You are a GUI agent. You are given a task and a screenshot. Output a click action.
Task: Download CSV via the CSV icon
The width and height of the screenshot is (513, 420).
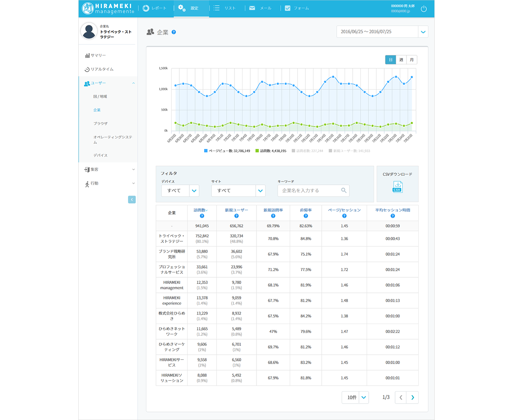pos(397,187)
